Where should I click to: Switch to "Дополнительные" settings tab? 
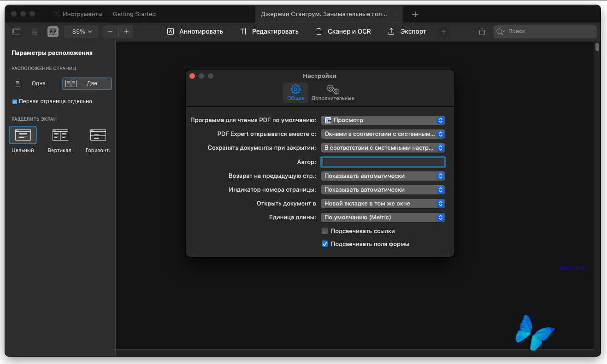333,93
